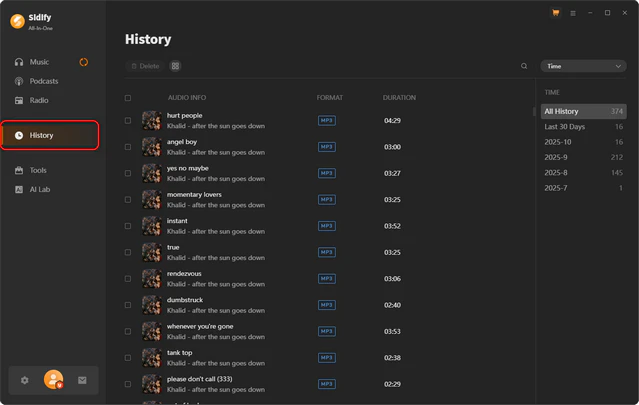Click duration 03:52 of 'instant'

tap(392, 226)
